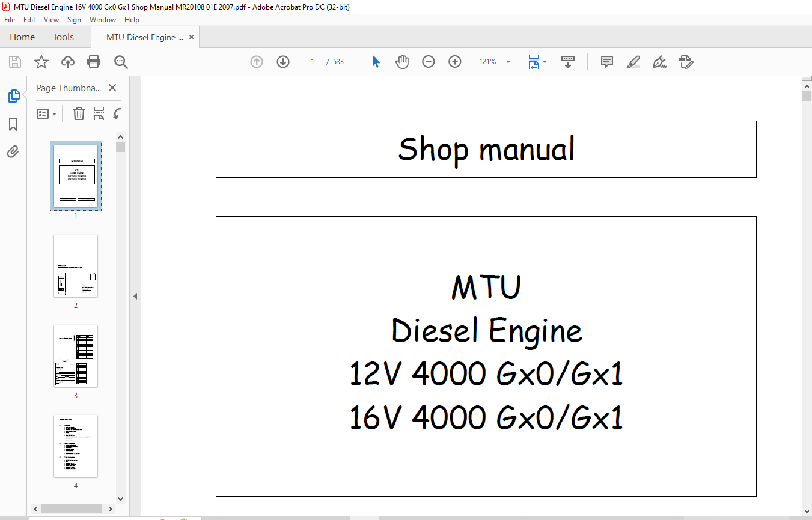The width and height of the screenshot is (812, 520).
Task: Open the Sign menu
Action: (x=74, y=20)
